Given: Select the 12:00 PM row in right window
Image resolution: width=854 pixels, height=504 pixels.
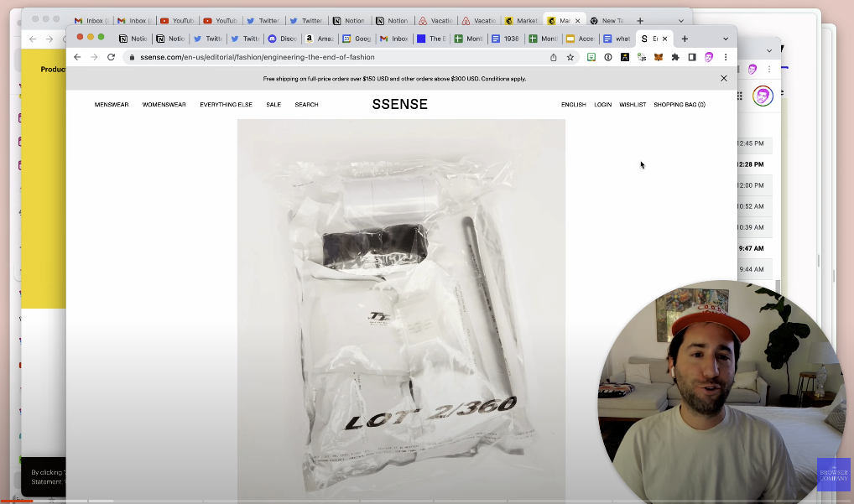Looking at the screenshot, I should [x=755, y=185].
